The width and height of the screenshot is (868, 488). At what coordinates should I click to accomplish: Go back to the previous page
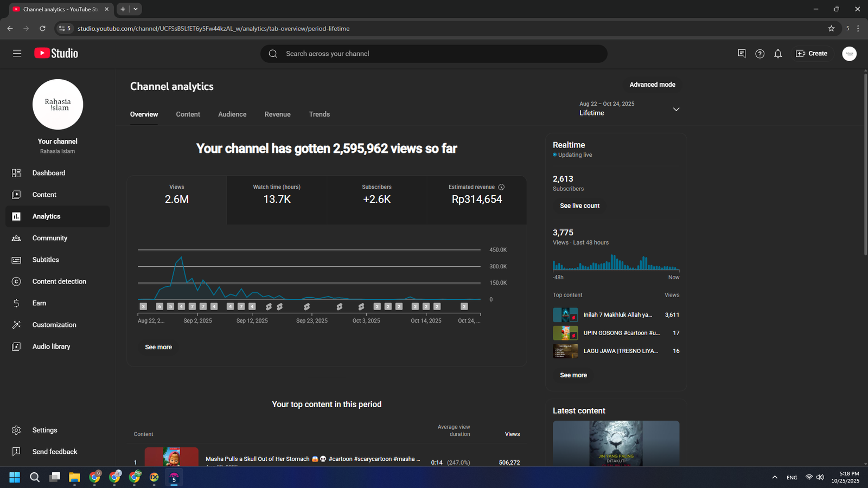[10, 28]
